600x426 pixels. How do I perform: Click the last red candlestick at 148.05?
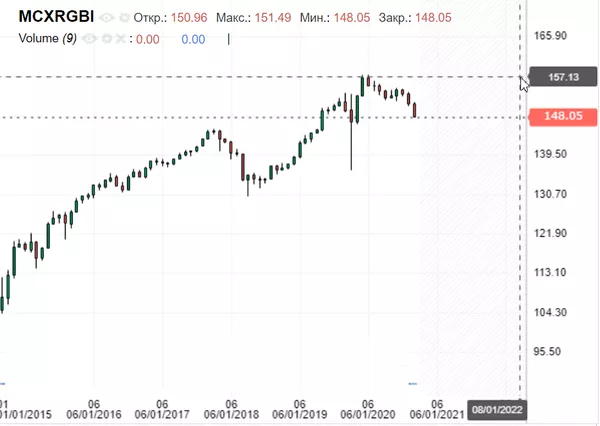[414, 110]
